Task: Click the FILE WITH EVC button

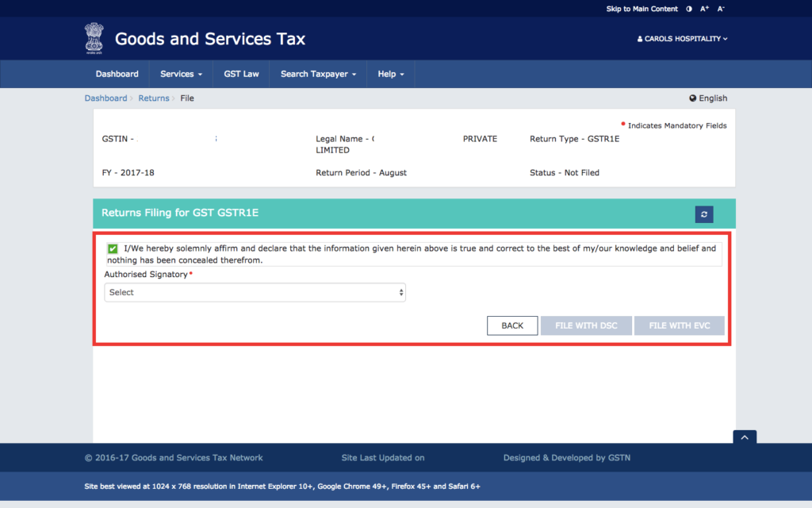Action: pos(679,325)
